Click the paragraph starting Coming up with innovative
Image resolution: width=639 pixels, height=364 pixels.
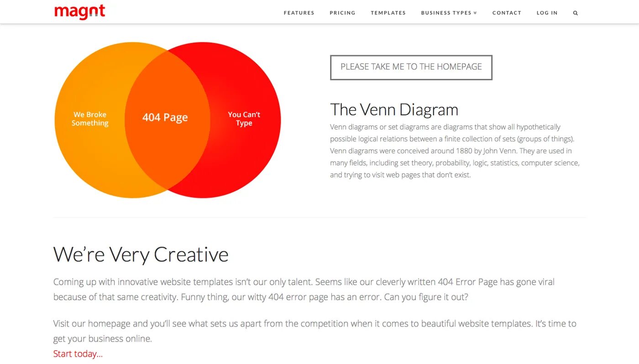(x=304, y=289)
